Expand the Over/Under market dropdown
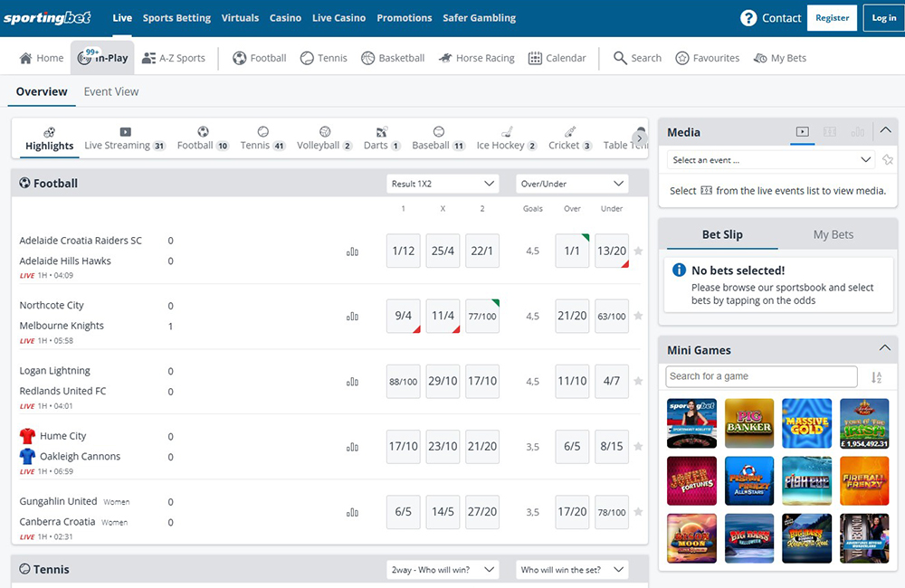The height and width of the screenshot is (588, 905). click(x=572, y=184)
